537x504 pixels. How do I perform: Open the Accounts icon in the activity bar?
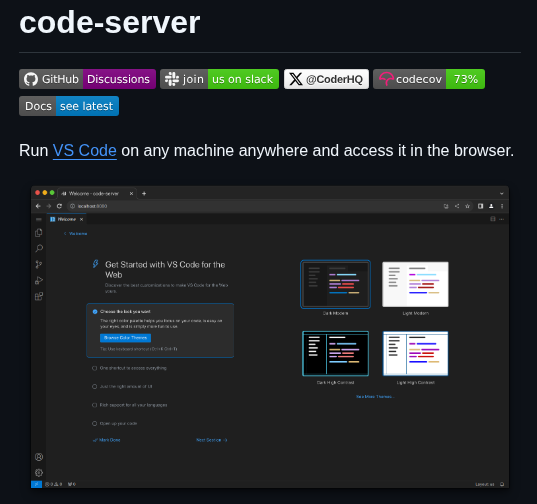(39, 457)
